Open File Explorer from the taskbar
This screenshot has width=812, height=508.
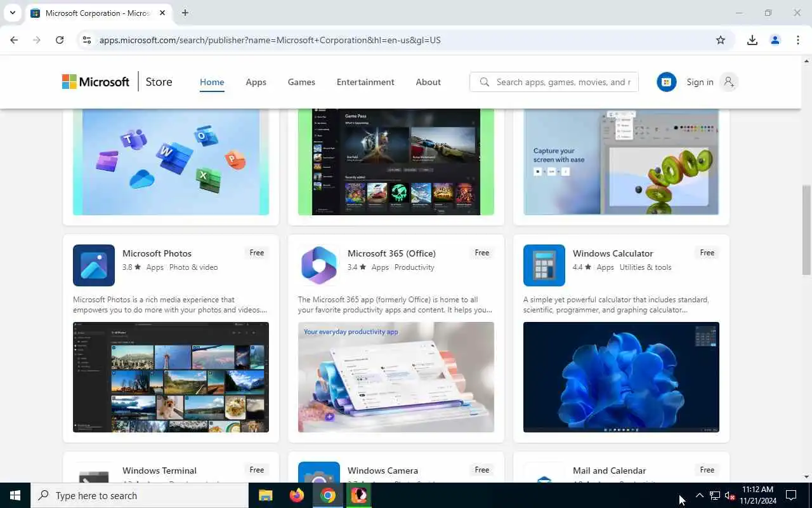pos(266,495)
